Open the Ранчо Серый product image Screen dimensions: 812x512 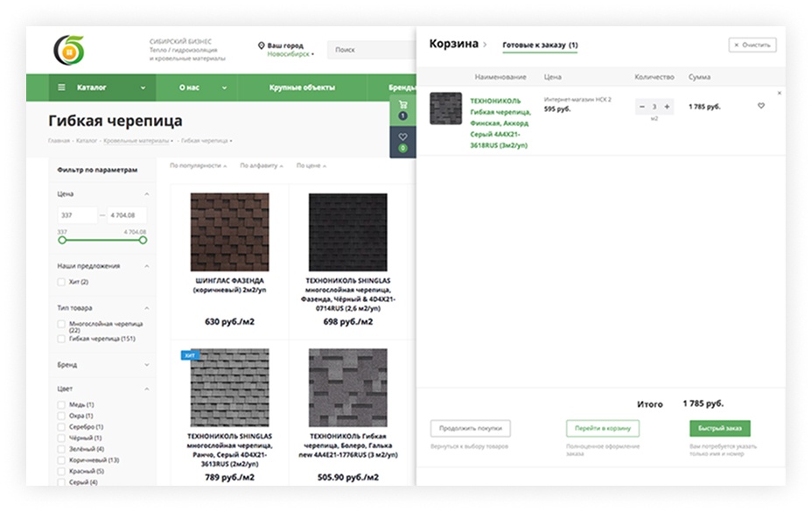click(229, 388)
